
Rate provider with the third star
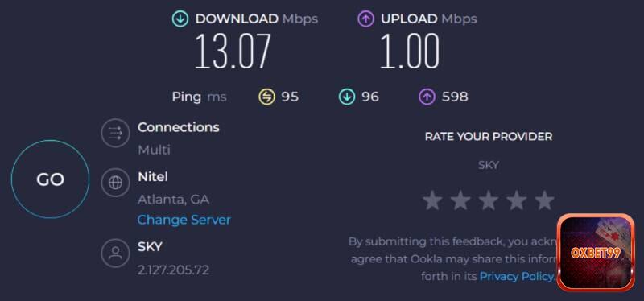(489, 200)
